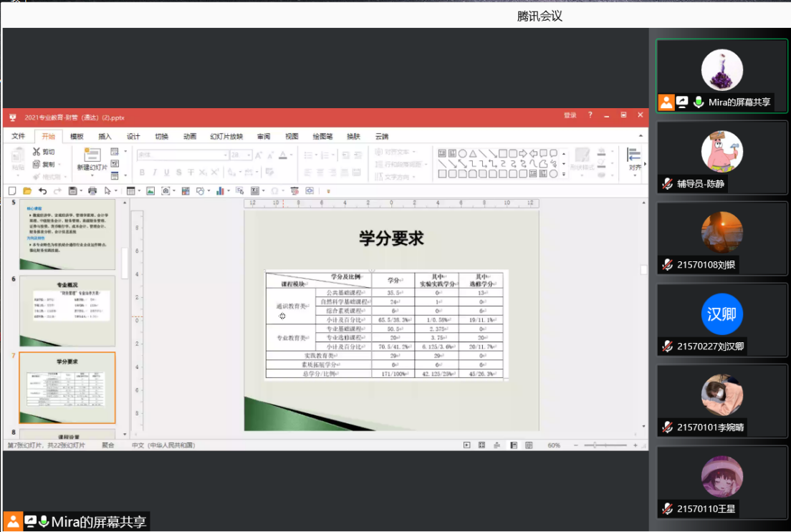Toggle the slide sorter view in status bar
Viewport: 791px width, 532px height.
(481, 445)
